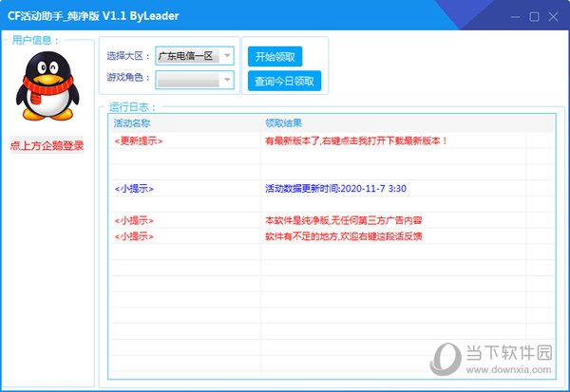570x392 pixels.
Task: Click the QQ penguin login icon
Action: coord(47,85)
